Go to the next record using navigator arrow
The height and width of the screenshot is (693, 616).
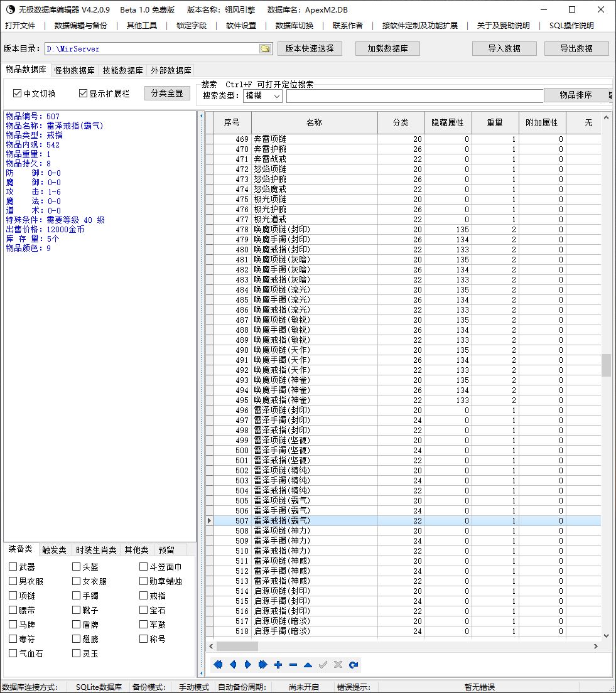click(247, 664)
